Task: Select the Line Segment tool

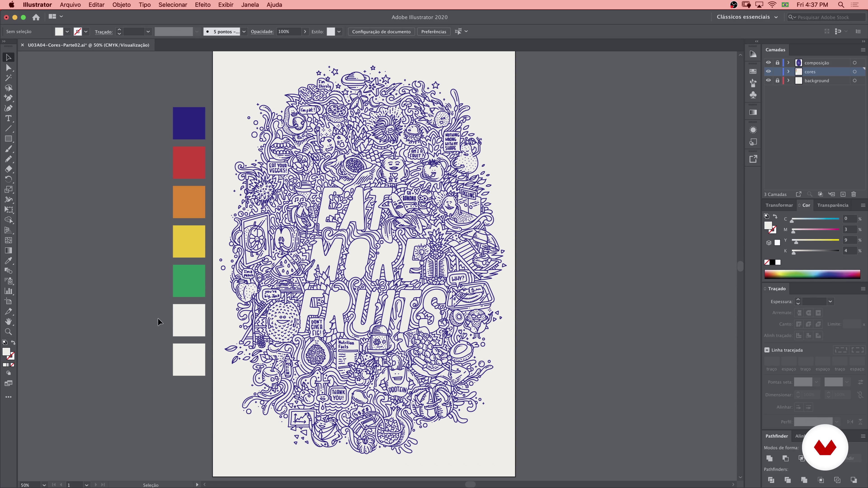Action: click(x=8, y=129)
